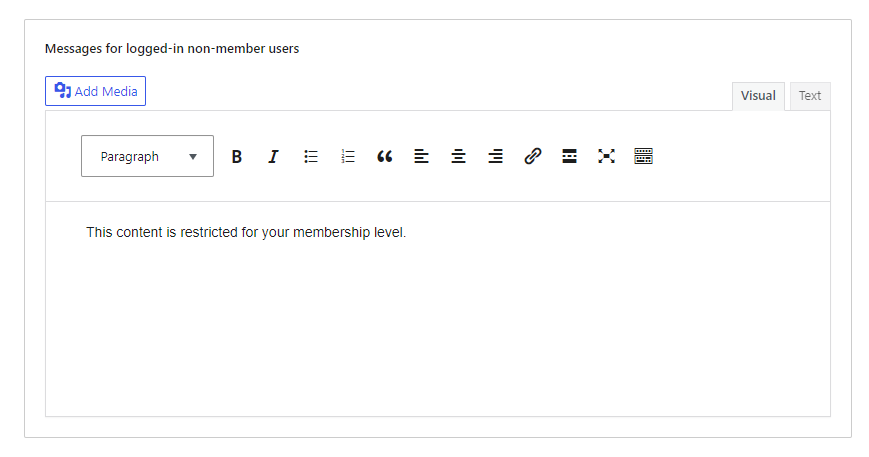
Task: Switch to the Text editor tab
Action: pyautogui.click(x=810, y=96)
